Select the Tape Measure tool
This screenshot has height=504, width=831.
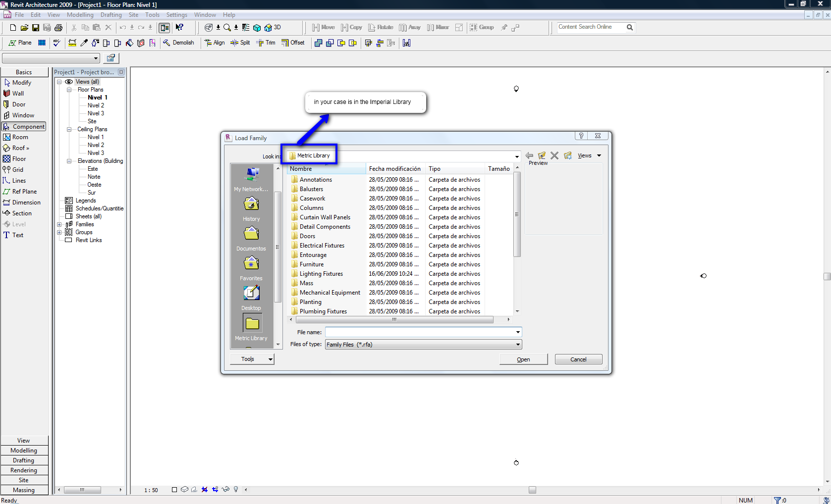pos(72,43)
